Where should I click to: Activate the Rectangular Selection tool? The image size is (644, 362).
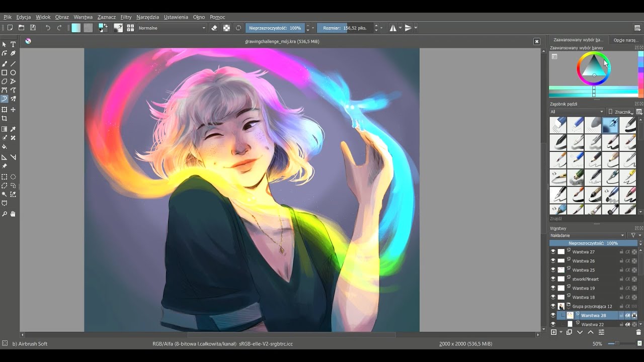tap(5, 177)
